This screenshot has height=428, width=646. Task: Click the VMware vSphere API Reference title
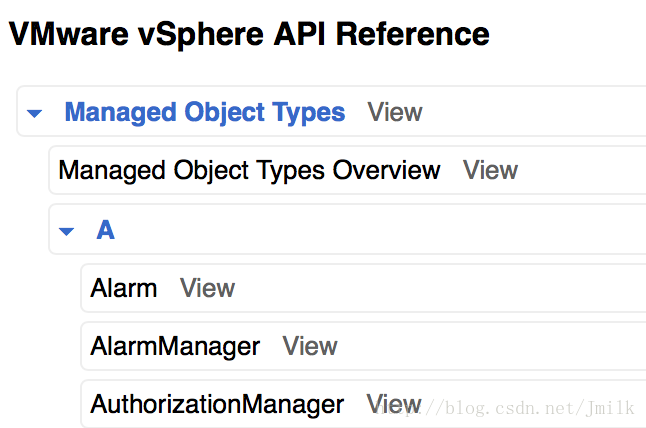click(249, 35)
